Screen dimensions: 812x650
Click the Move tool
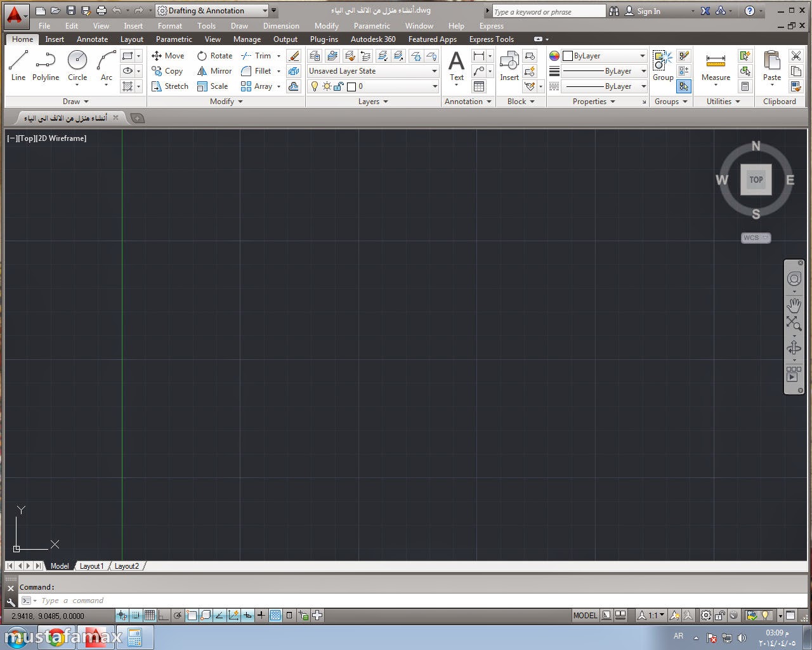pyautogui.click(x=168, y=56)
